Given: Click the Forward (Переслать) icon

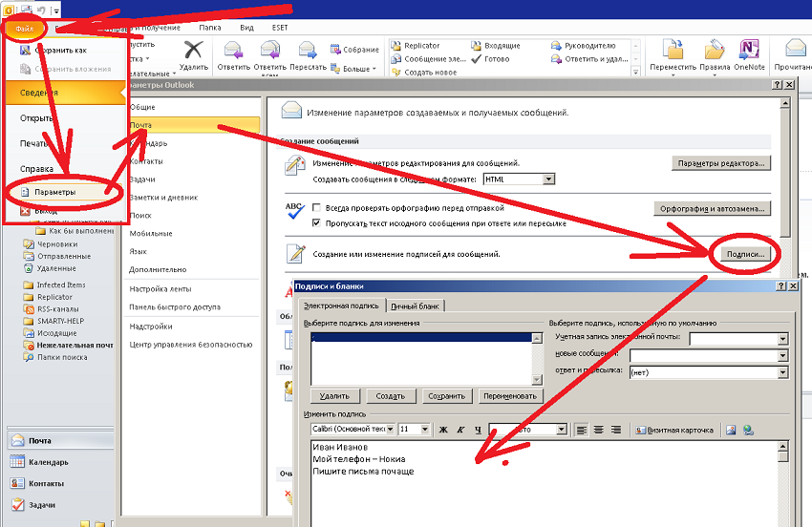Looking at the screenshot, I should point(308,51).
